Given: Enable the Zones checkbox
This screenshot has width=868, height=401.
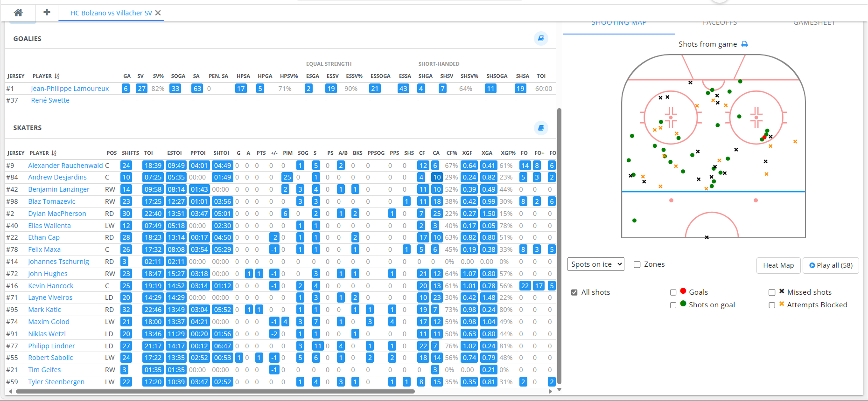Looking at the screenshot, I should pyautogui.click(x=637, y=264).
